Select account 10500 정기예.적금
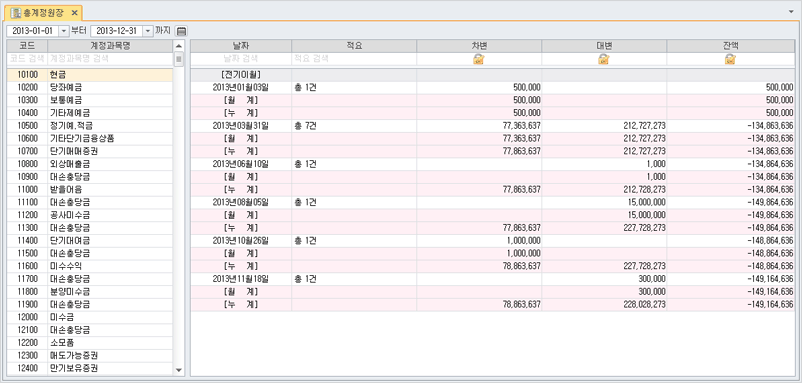 pos(90,126)
